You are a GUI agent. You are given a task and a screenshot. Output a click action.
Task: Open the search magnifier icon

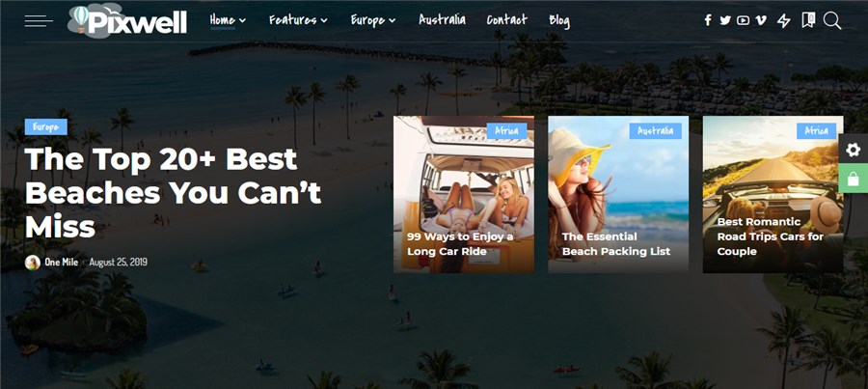click(832, 21)
